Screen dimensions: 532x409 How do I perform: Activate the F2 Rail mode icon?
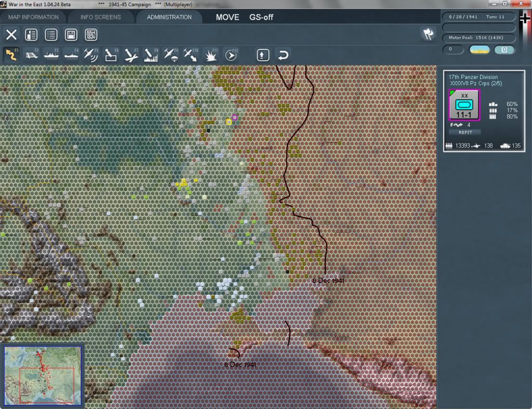[x=32, y=55]
